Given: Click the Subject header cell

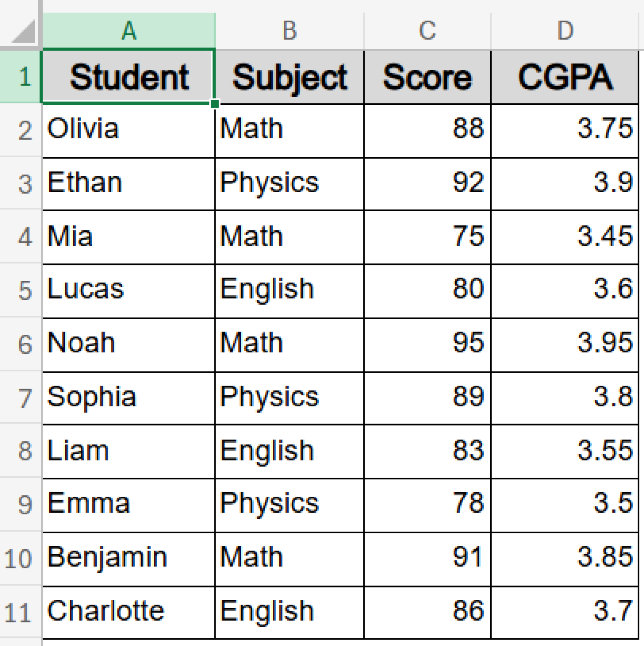Looking at the screenshot, I should [289, 77].
